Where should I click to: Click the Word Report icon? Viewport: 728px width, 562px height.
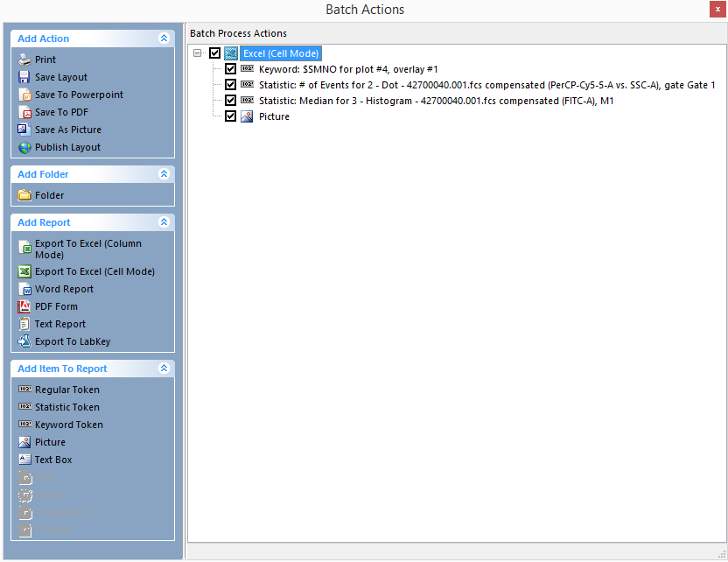(24, 289)
